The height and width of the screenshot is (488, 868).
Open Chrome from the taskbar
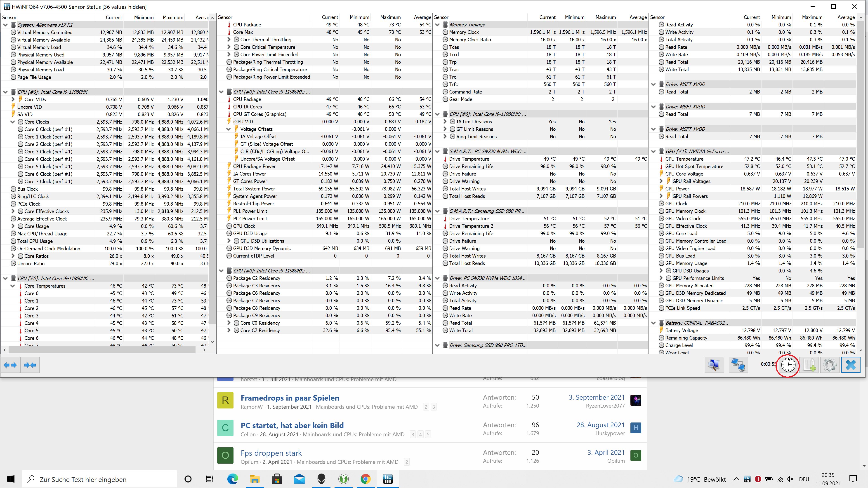(365, 479)
